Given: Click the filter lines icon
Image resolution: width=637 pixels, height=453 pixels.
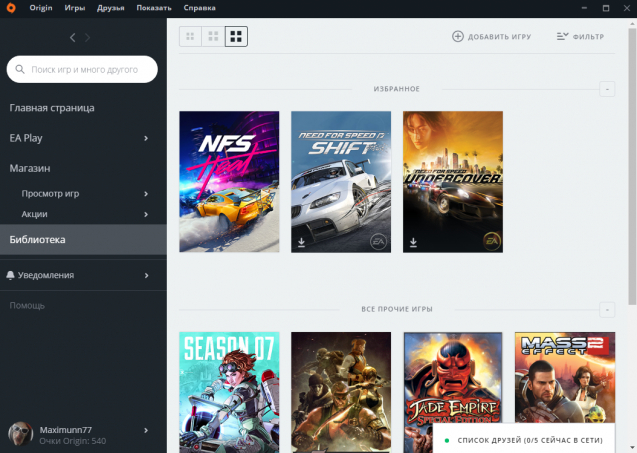Looking at the screenshot, I should (x=562, y=37).
